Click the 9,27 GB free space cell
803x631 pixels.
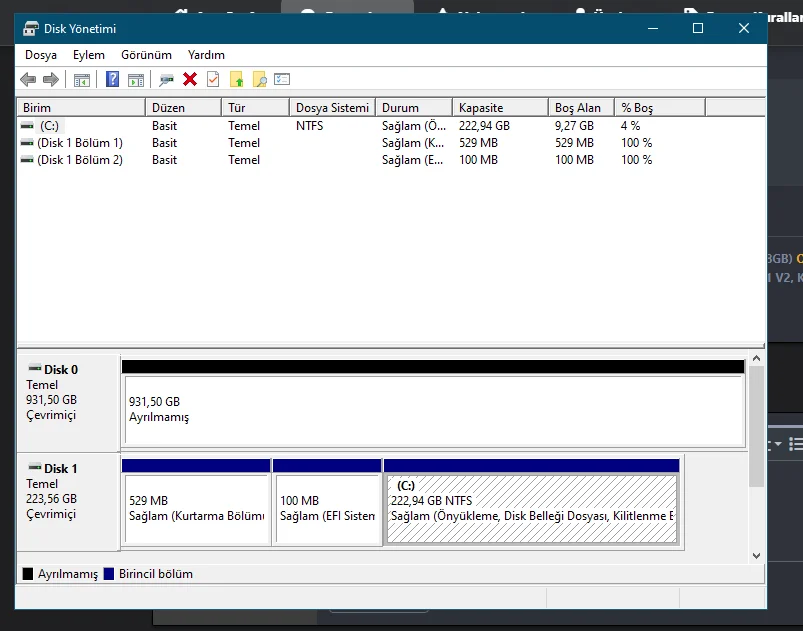click(x=574, y=125)
